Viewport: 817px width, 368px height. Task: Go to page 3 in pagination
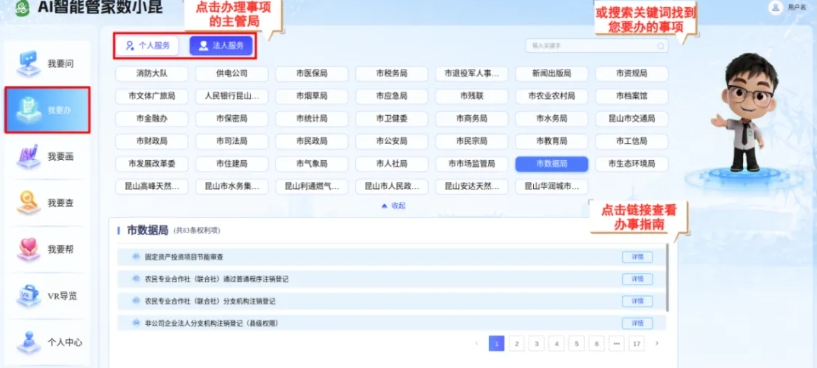(537, 344)
